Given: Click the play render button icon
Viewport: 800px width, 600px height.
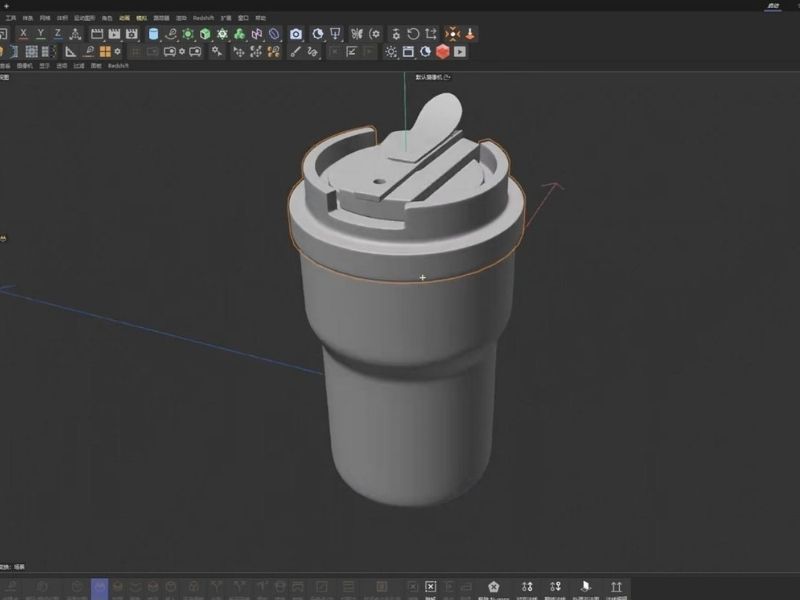Looking at the screenshot, I should [x=460, y=52].
